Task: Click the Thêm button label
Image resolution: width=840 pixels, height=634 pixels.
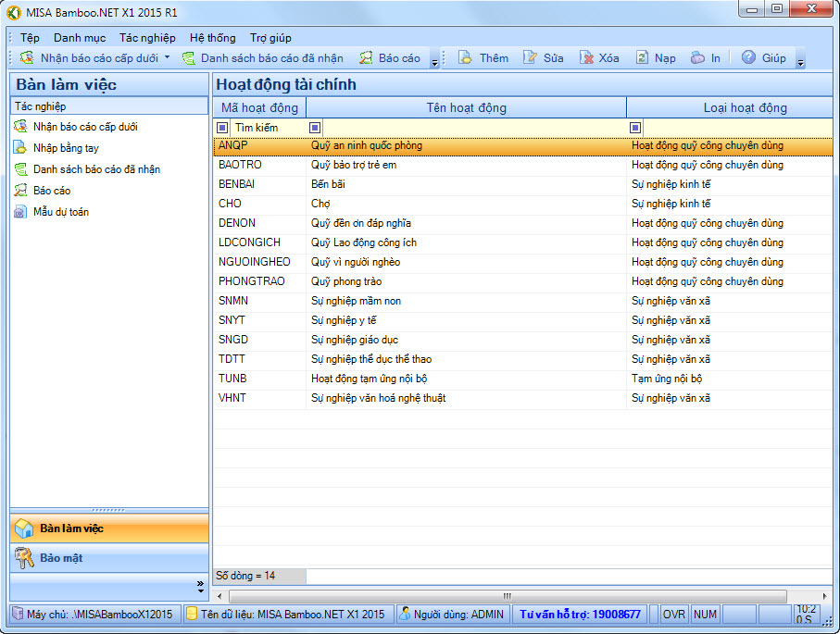Action: [494, 57]
